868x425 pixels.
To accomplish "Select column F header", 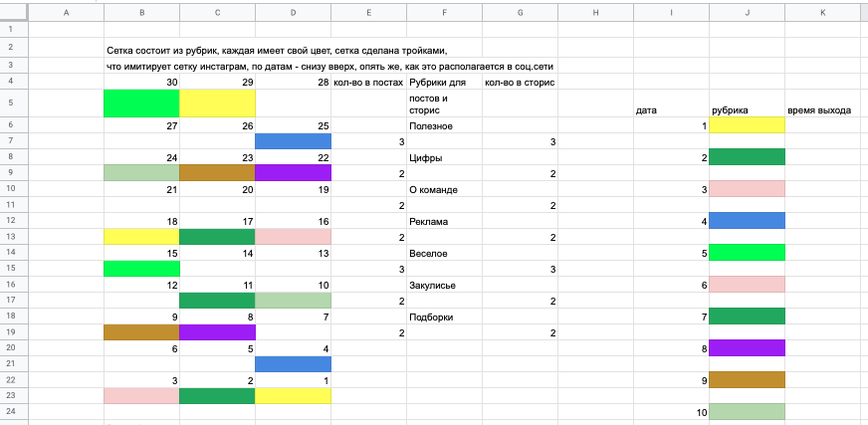I will point(445,13).
